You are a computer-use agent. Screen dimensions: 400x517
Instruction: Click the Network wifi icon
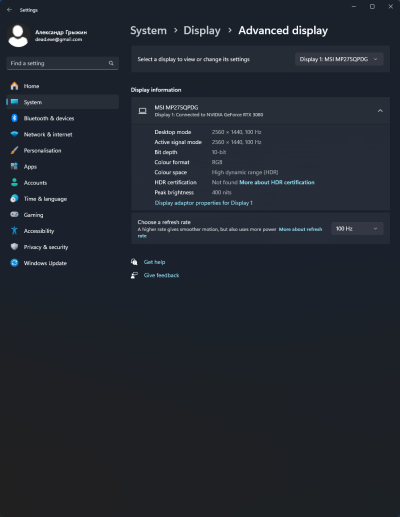(14, 134)
